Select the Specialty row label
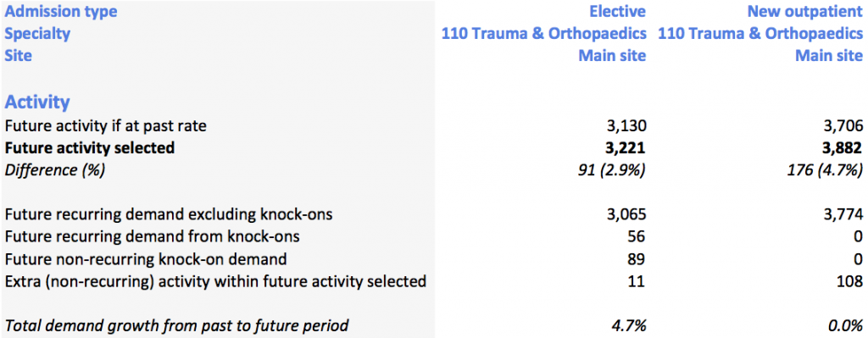Viewport: 868px width, 338px height. click(37, 34)
